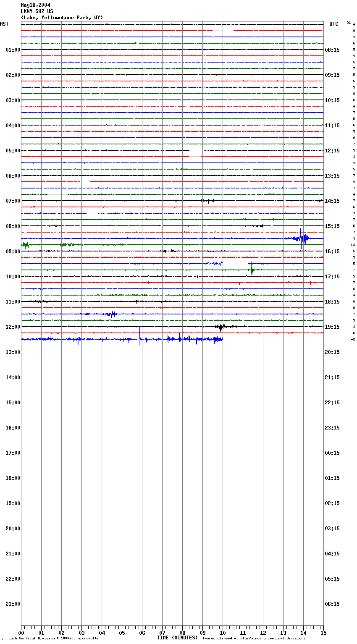Select the 01:00 MST row label

point(13,50)
